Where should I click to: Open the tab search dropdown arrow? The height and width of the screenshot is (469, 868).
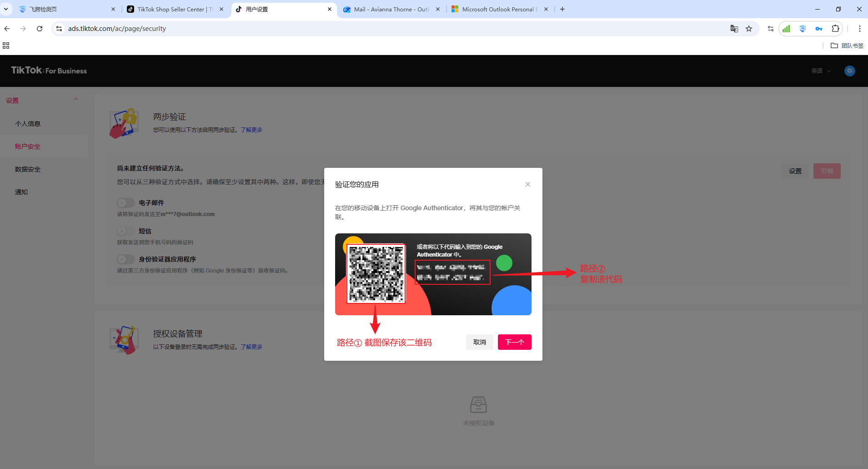(x=6, y=9)
